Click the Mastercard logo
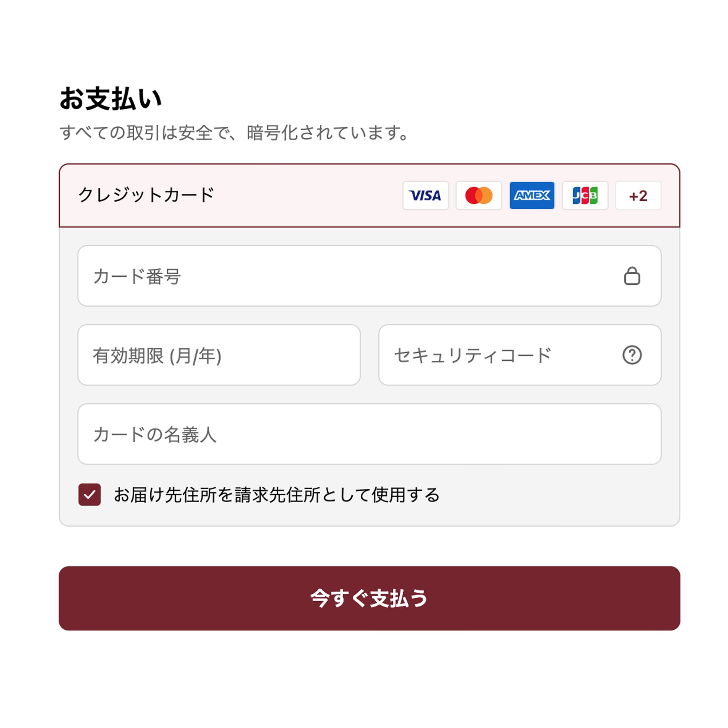Image resolution: width=728 pixels, height=728 pixels. [479, 195]
